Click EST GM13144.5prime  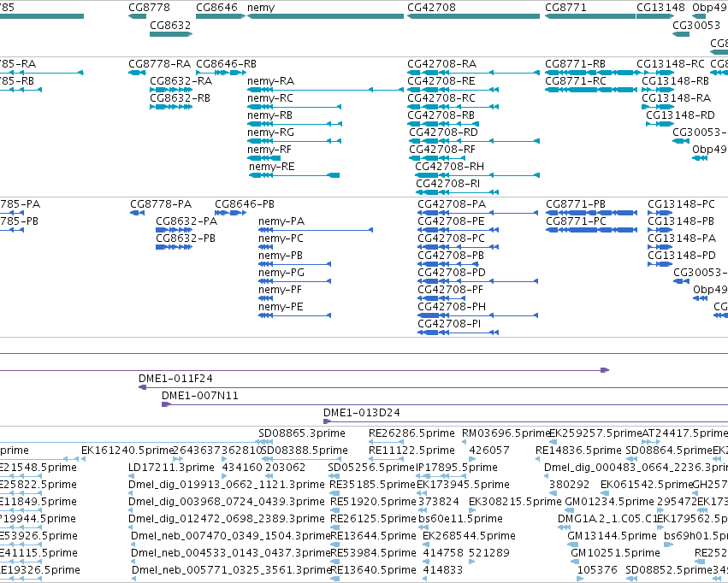612,536
